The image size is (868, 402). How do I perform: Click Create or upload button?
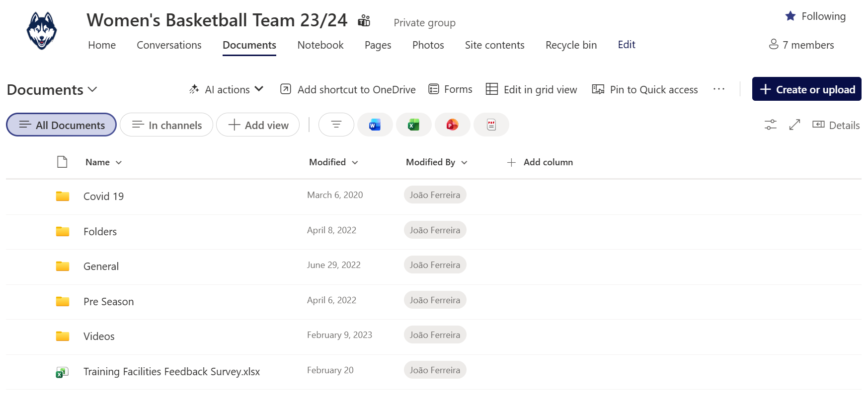coord(806,89)
